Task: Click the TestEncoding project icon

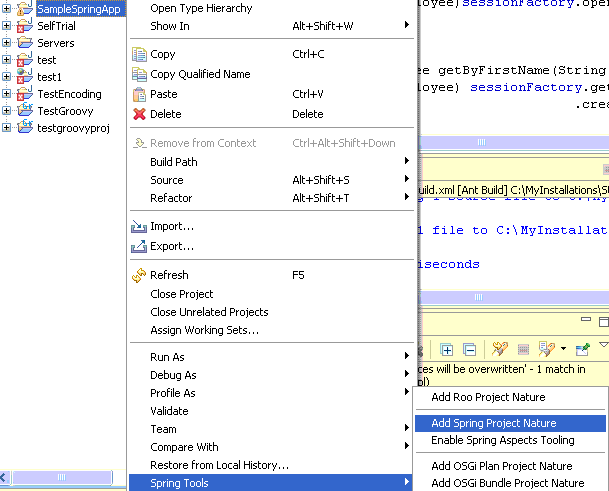Action: (x=25, y=94)
